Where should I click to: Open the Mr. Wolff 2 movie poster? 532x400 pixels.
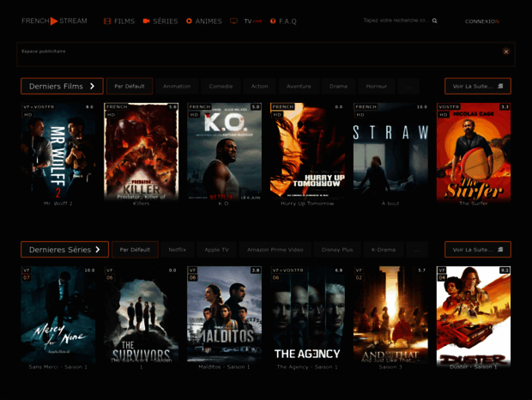58,151
